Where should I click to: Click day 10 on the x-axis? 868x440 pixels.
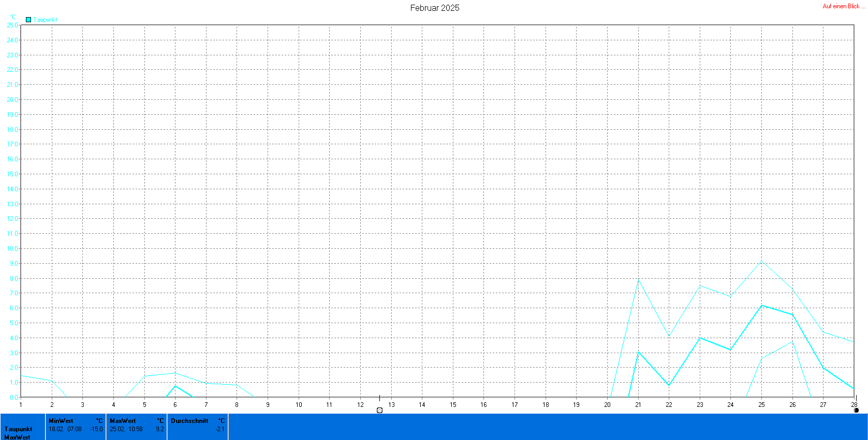pyautogui.click(x=299, y=404)
